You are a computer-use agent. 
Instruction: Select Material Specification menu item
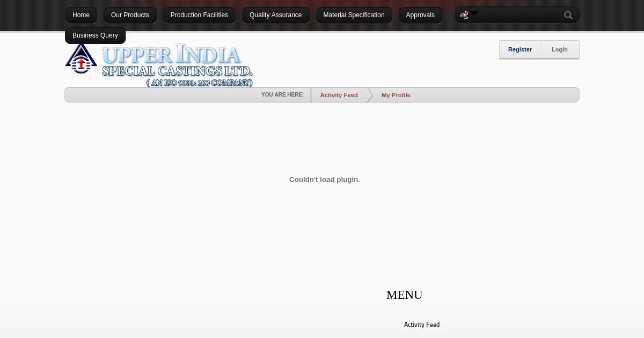[354, 15]
